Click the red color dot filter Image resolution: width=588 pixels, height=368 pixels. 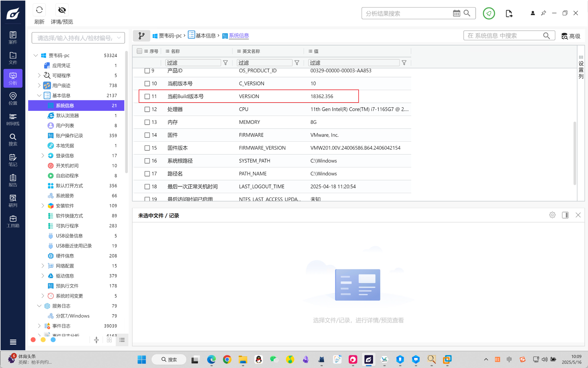tap(33, 340)
